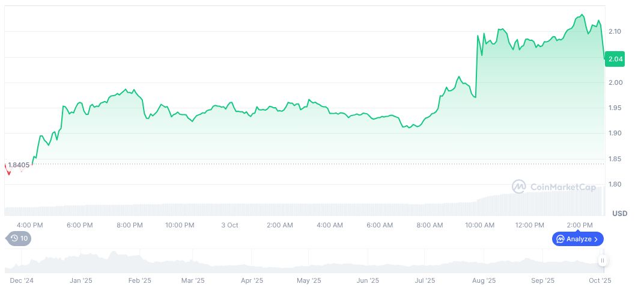This screenshot has width=644, height=287.
Task: Jump to Mar '25 on the mini timeline
Action: coord(192,280)
